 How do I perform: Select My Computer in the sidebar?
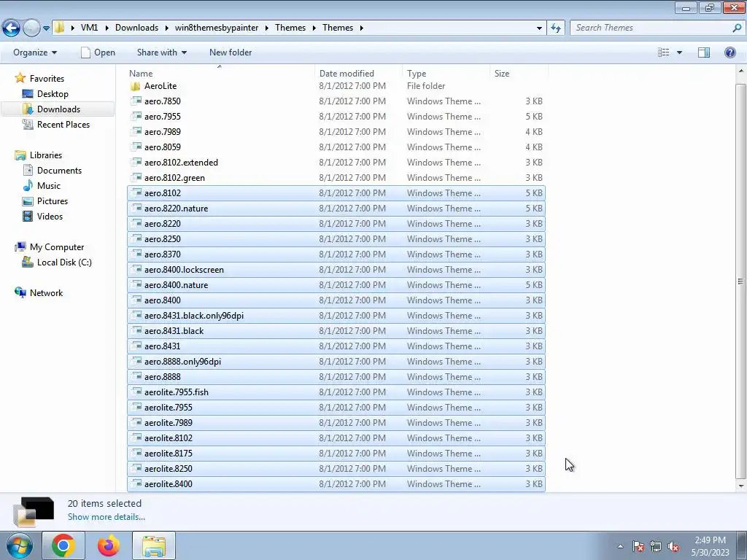(x=57, y=247)
